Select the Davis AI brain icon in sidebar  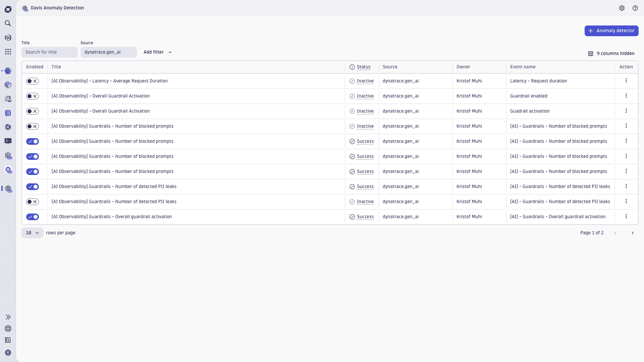pyautogui.click(x=8, y=71)
